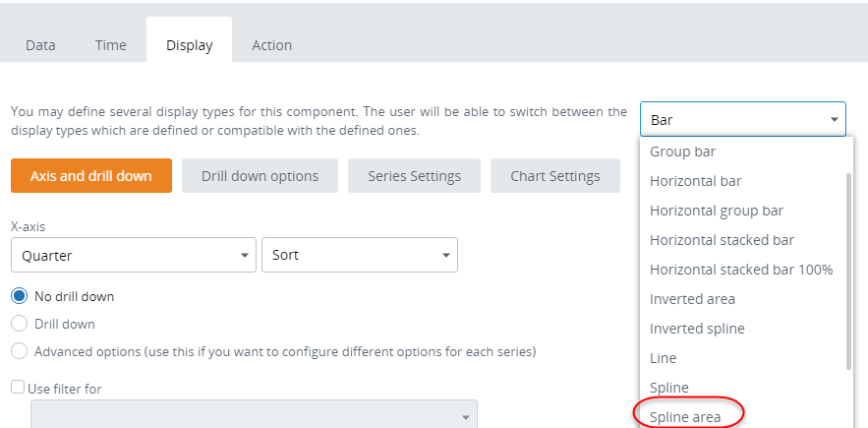Open Series Settings section
The height and width of the screenshot is (428, 868).
[414, 176]
